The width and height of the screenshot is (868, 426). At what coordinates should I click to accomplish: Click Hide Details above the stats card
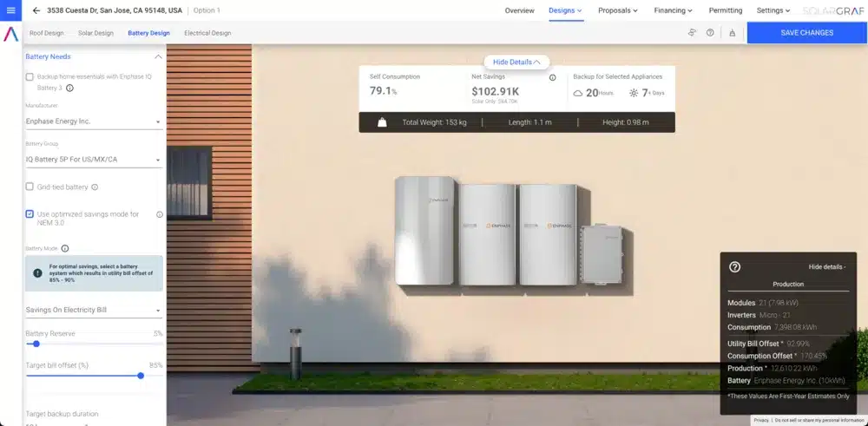coord(516,62)
